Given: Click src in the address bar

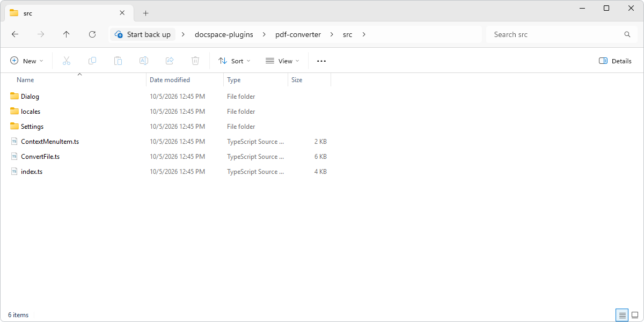Looking at the screenshot, I should coord(348,34).
